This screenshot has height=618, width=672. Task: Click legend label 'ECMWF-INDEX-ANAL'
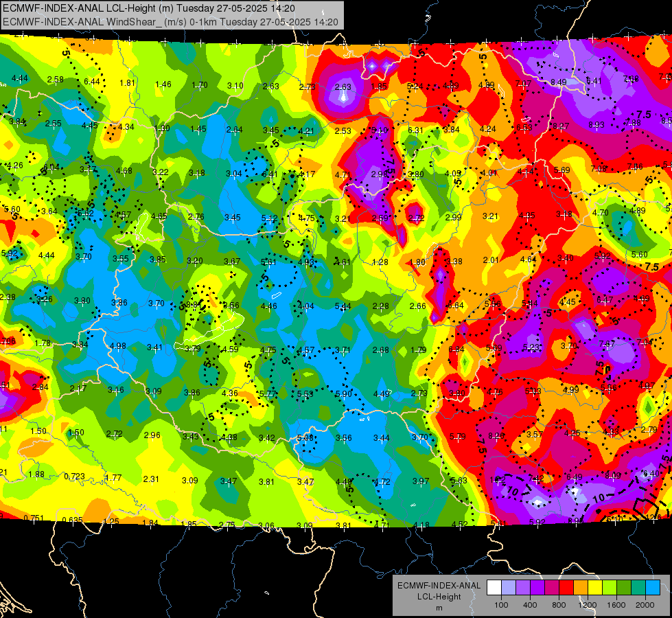pos(439,586)
